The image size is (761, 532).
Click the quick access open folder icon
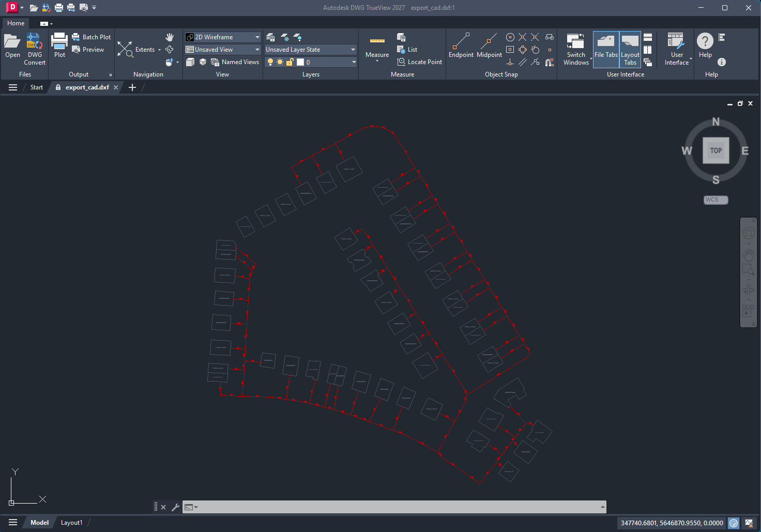(34, 8)
